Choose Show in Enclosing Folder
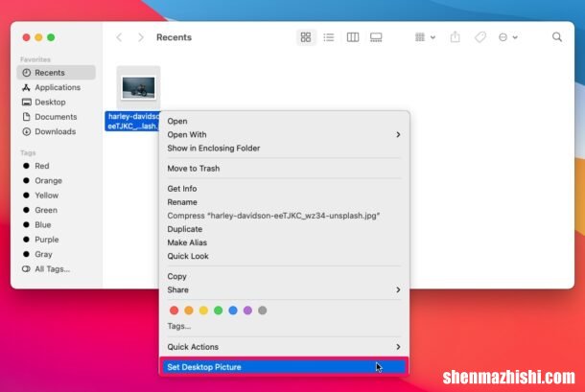Image resolution: width=585 pixels, height=392 pixels. [284, 148]
